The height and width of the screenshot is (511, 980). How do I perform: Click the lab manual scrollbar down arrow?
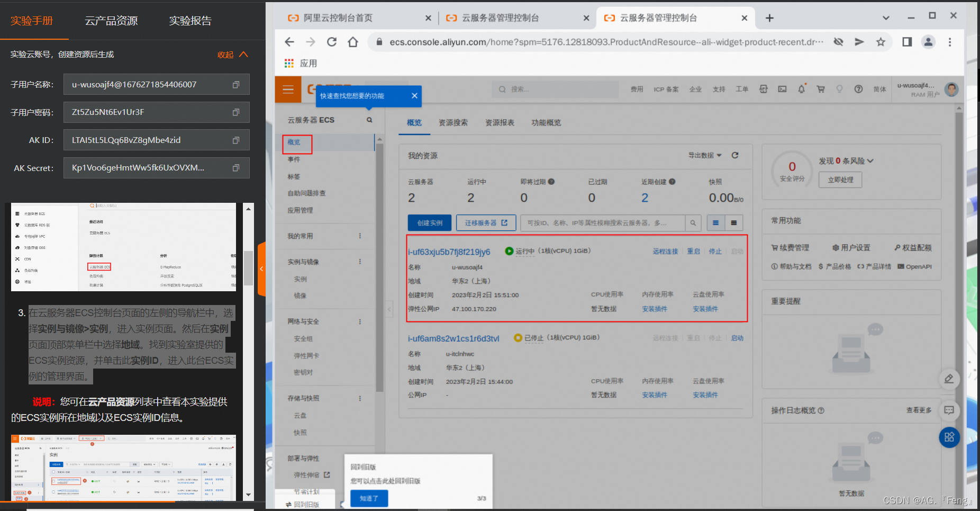tap(248, 495)
